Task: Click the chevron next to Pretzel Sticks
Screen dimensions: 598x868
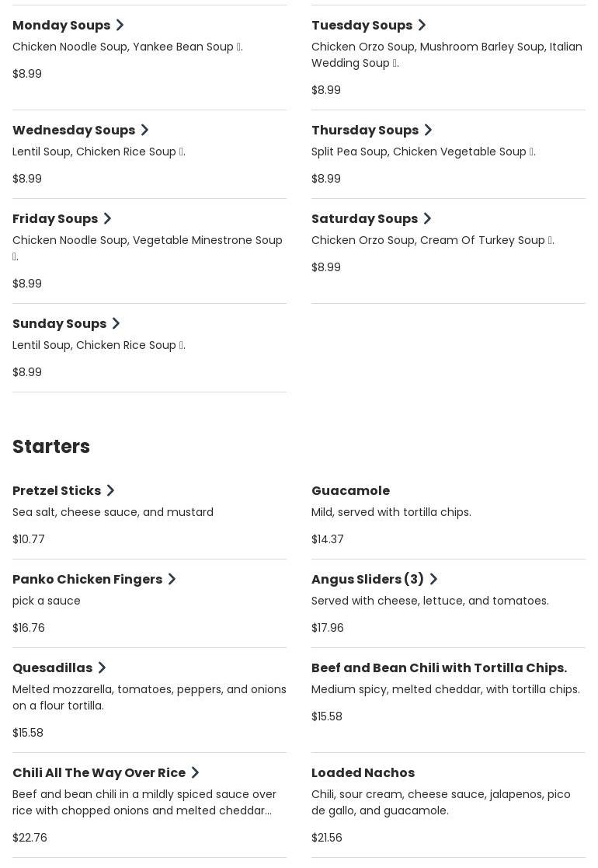Action: [x=110, y=491]
